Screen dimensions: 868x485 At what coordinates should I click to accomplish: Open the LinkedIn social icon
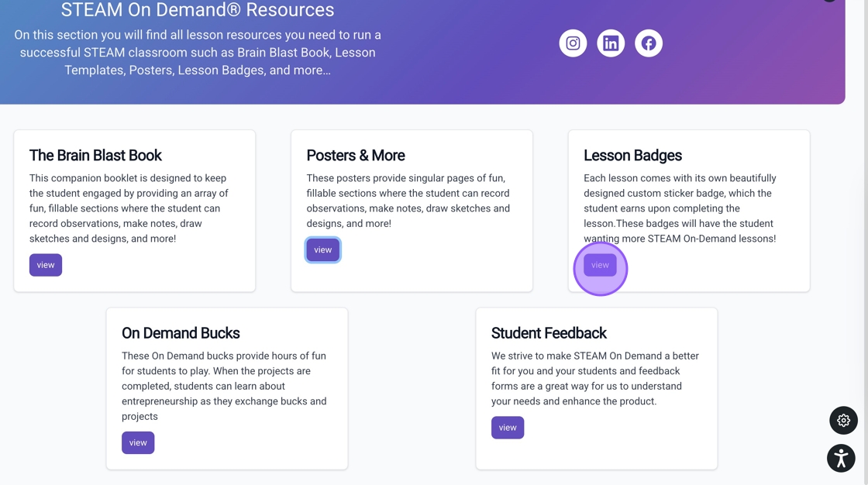click(x=611, y=43)
